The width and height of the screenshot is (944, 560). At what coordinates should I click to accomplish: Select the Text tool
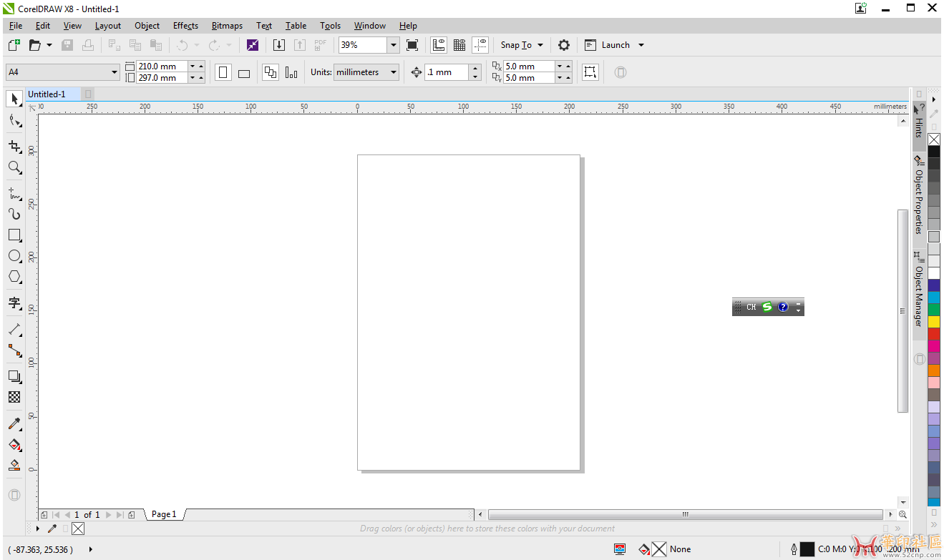[14, 303]
